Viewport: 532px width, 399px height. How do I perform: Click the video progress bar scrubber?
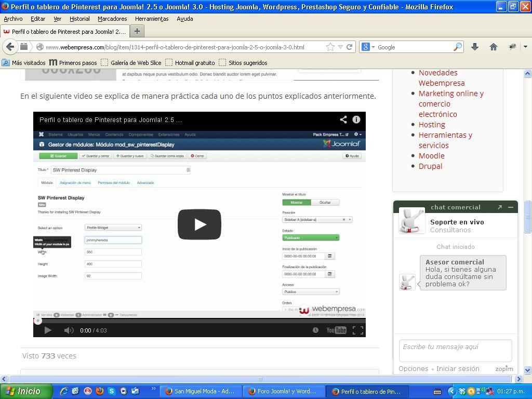click(x=38, y=321)
